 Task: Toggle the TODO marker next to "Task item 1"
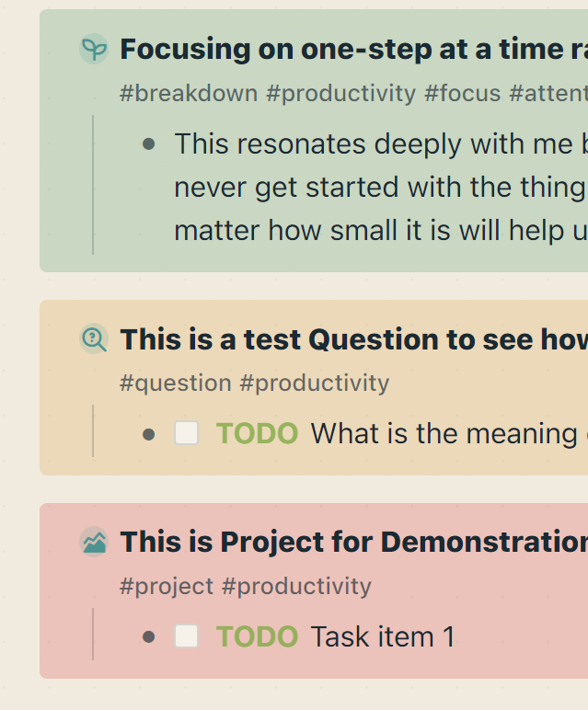257,636
